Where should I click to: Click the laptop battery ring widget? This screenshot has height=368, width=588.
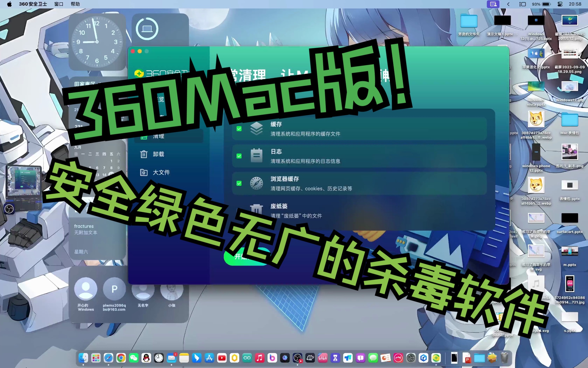click(147, 29)
